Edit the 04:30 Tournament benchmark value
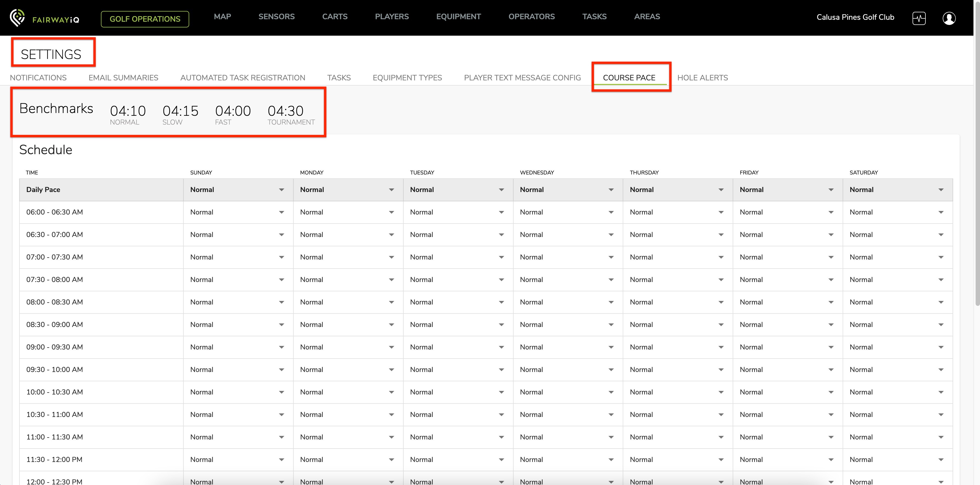 pos(286,111)
